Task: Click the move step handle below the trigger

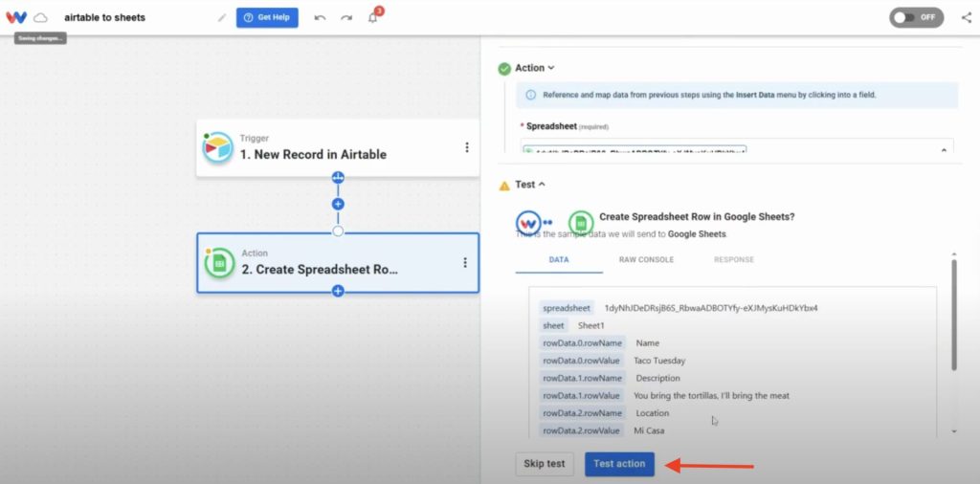Action: [x=338, y=177]
